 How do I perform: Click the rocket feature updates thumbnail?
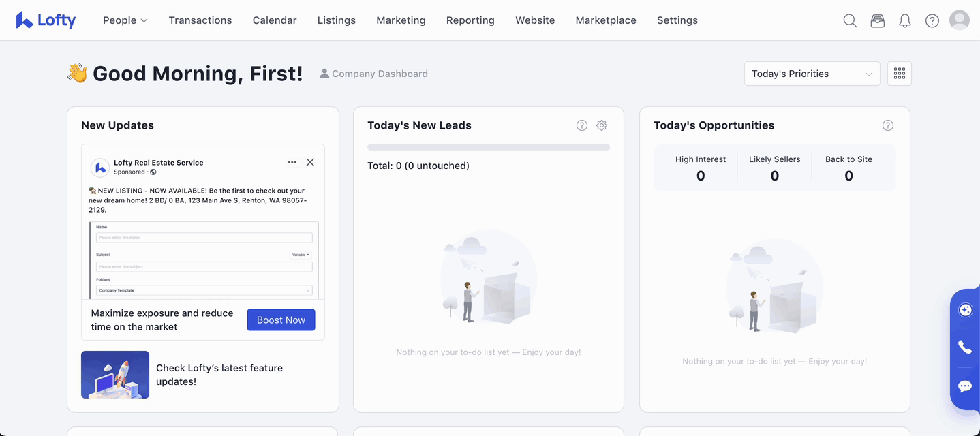point(115,375)
